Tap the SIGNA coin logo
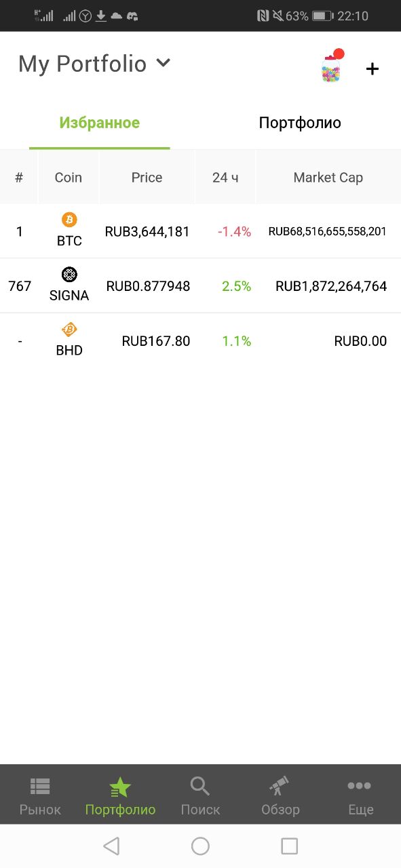 69,274
